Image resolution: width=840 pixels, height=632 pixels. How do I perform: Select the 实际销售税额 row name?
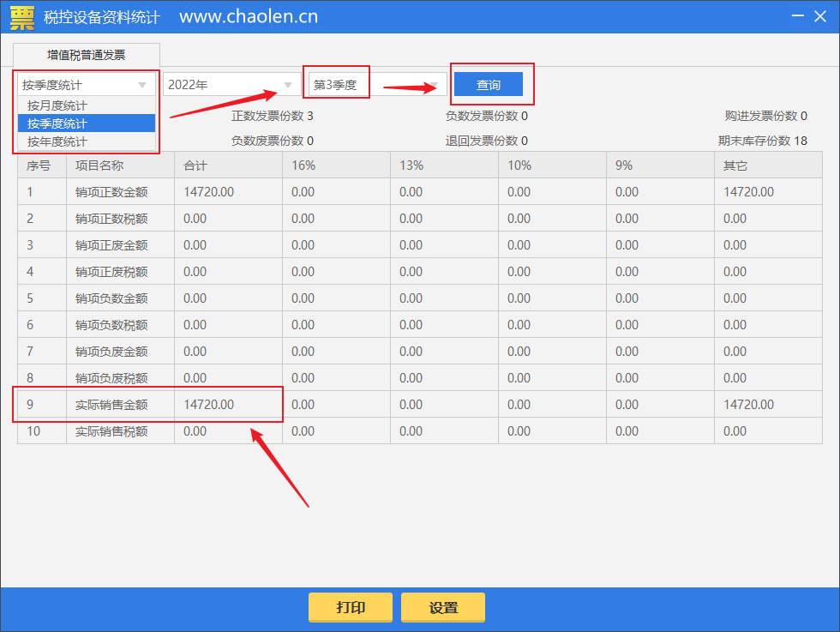pyautogui.click(x=111, y=431)
